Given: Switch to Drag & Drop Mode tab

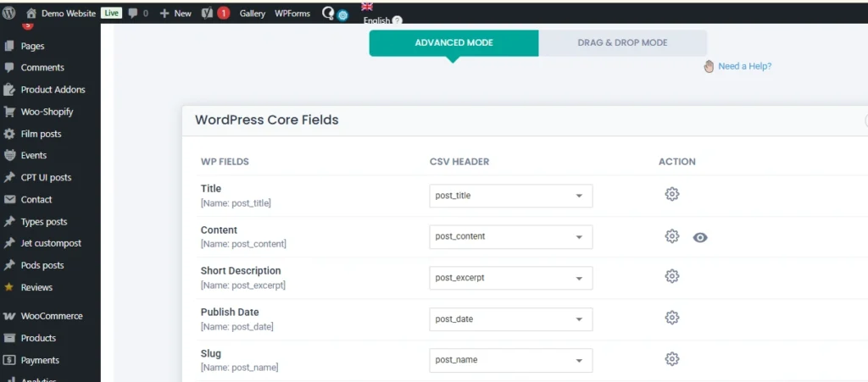Looking at the screenshot, I should coord(623,43).
